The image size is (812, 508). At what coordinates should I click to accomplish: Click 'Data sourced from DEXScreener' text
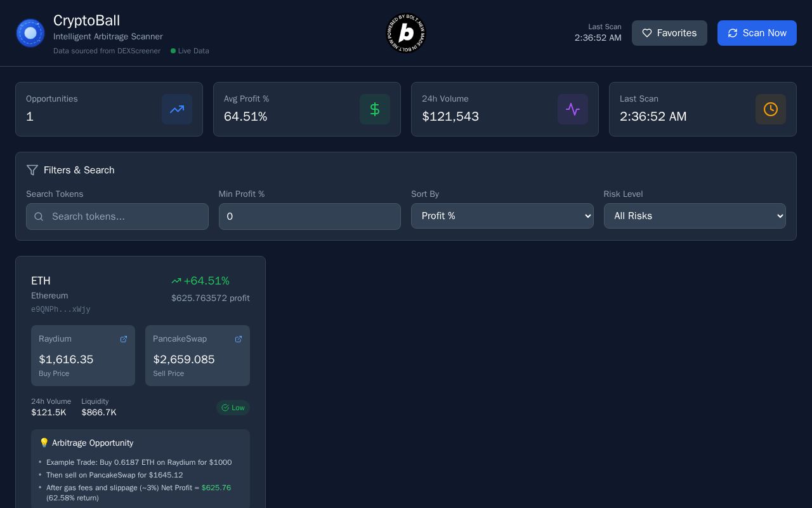click(x=107, y=51)
